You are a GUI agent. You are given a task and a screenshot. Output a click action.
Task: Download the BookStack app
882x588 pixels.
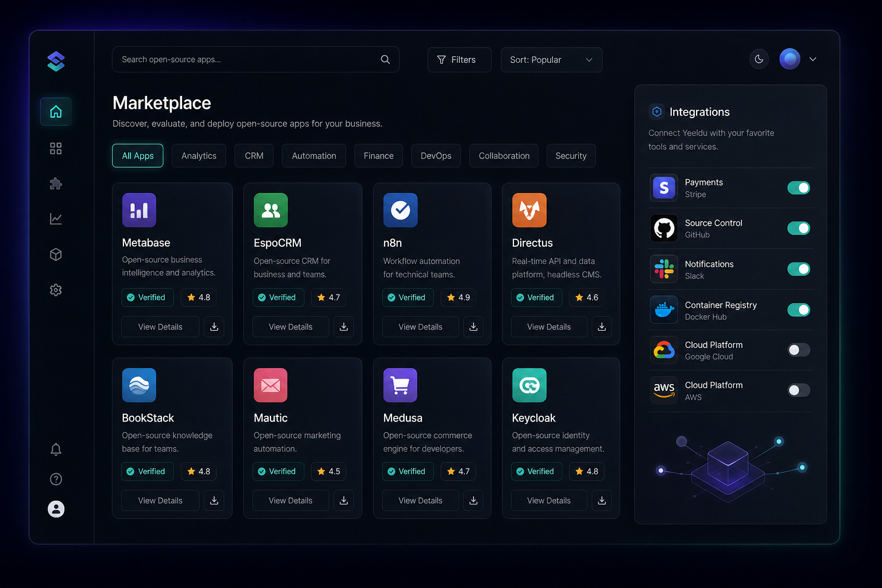coord(214,501)
